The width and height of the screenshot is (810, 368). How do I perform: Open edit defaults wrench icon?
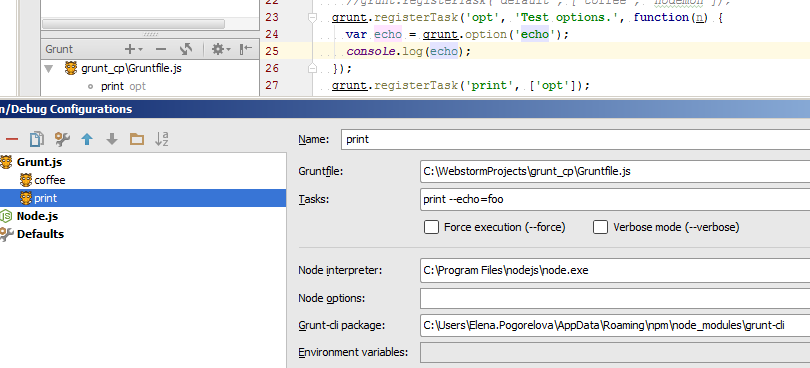click(62, 139)
